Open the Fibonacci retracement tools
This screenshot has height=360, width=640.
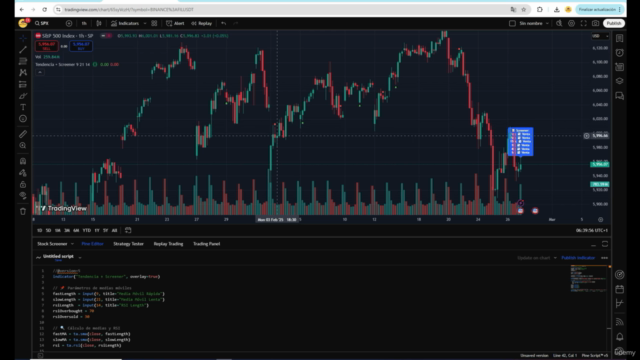click(x=23, y=61)
